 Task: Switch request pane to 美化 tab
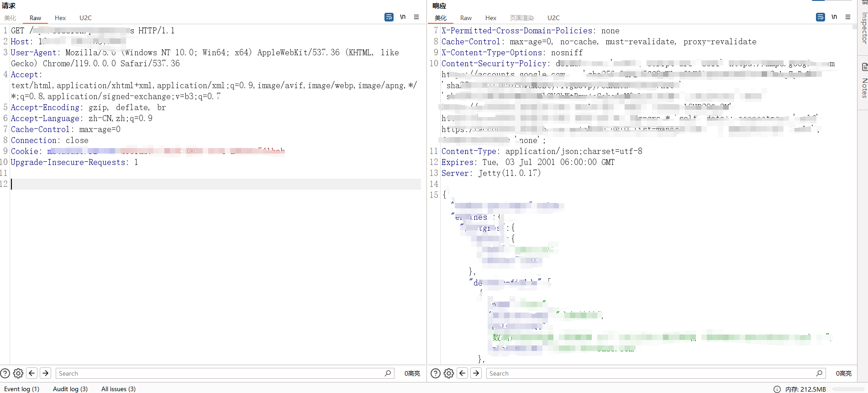[x=10, y=18]
